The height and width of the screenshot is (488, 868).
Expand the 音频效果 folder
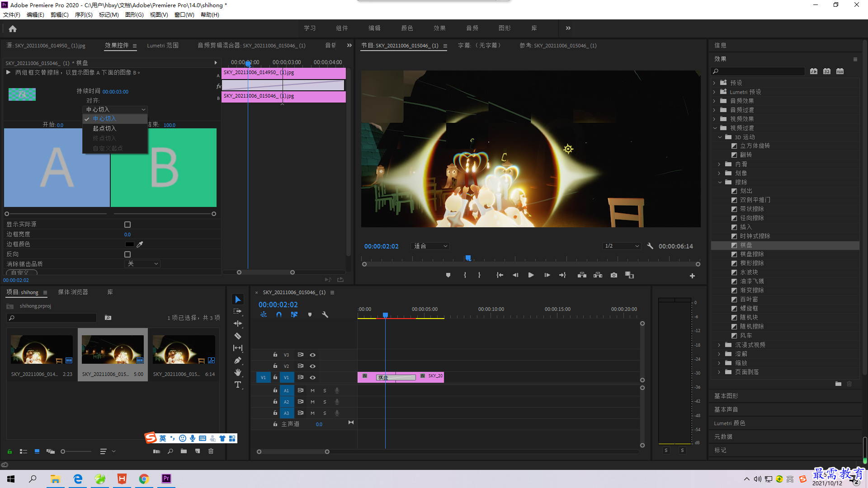714,101
